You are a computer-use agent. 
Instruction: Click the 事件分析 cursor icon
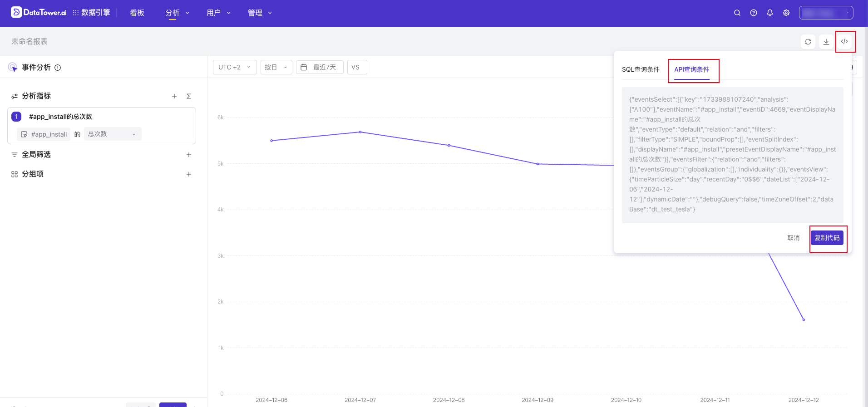click(x=13, y=68)
